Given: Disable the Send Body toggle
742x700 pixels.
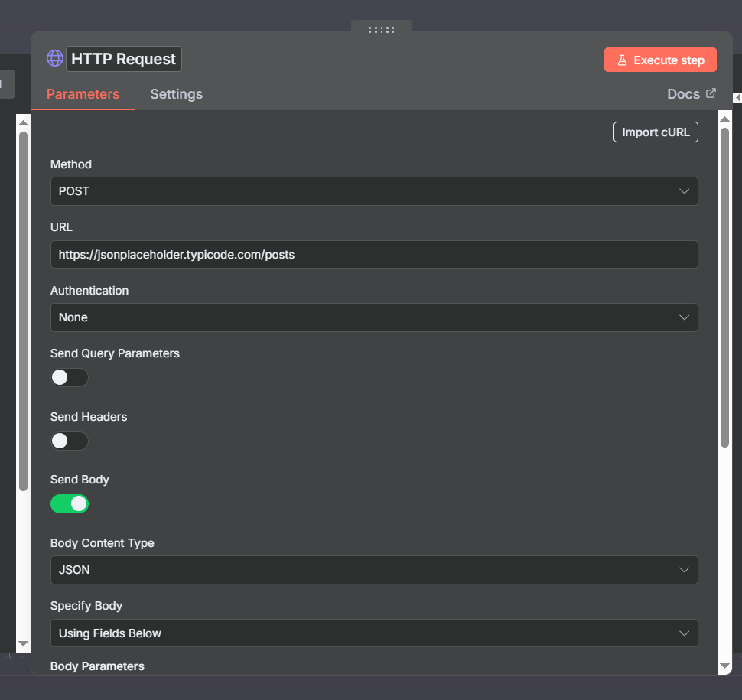Looking at the screenshot, I should coord(70,503).
